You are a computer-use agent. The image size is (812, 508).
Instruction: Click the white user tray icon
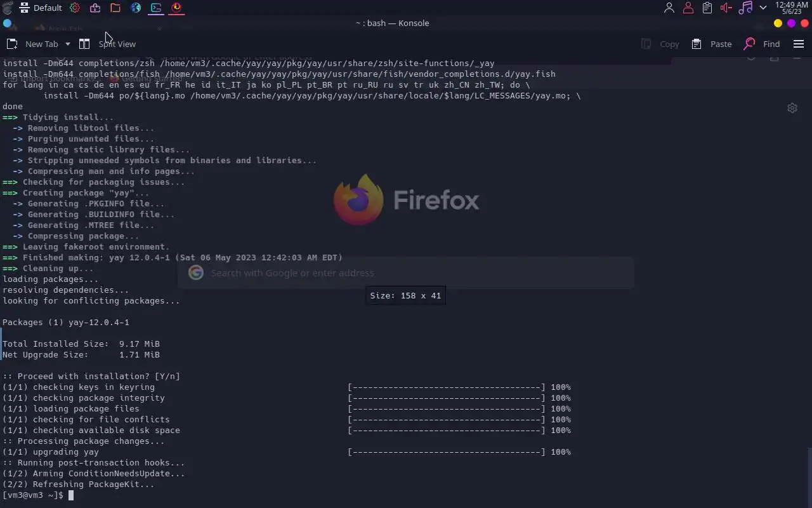[669, 8]
